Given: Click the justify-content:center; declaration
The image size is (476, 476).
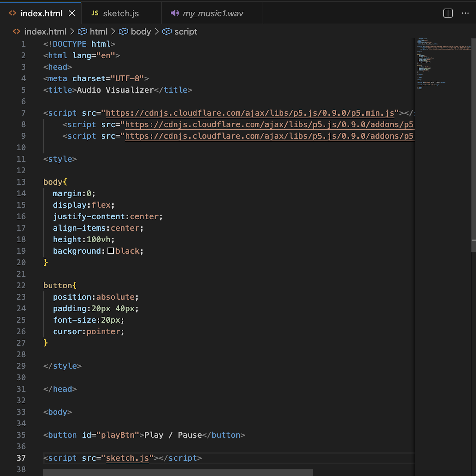Looking at the screenshot, I should pos(108,217).
